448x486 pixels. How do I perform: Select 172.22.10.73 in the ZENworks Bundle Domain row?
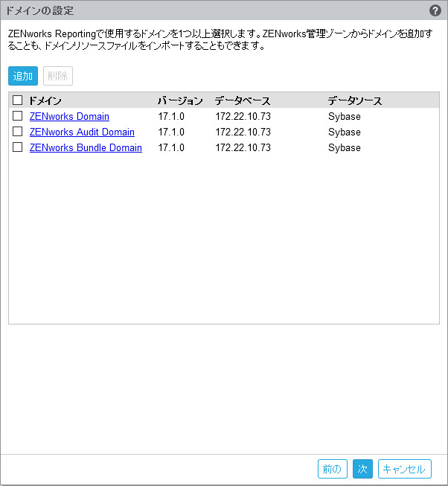tap(243, 147)
